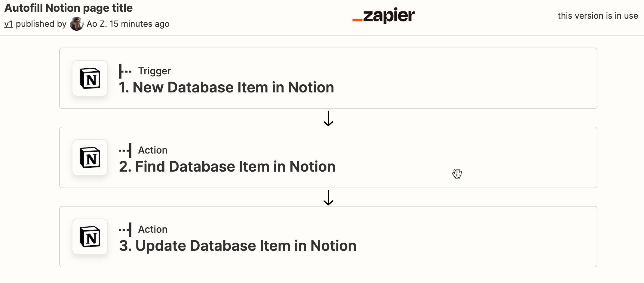Click the Notion icon in the Trigger step
The height and width of the screenshot is (283, 644).
pyautogui.click(x=90, y=78)
